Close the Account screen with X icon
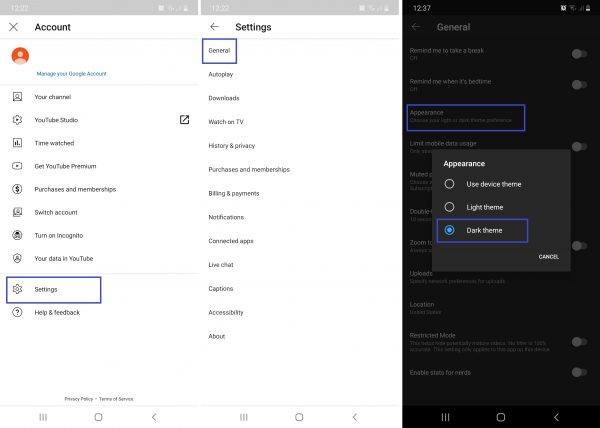This screenshot has height=428, width=600. (13, 27)
